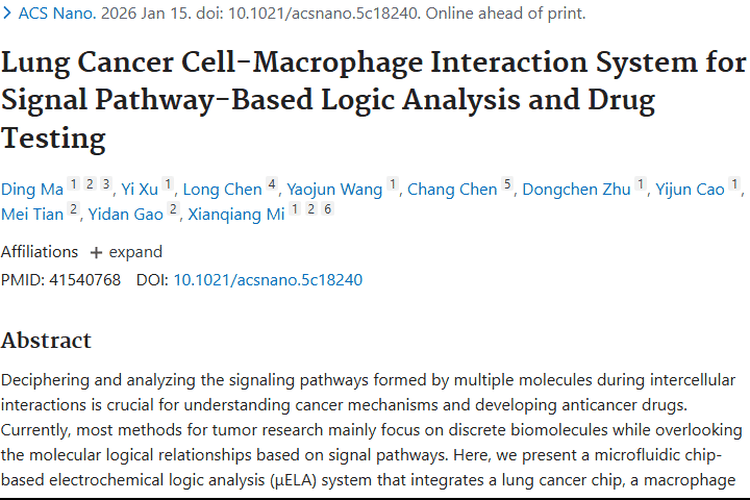View author Yi Xu's publications
Screen dimensions: 750x500
tap(140, 189)
